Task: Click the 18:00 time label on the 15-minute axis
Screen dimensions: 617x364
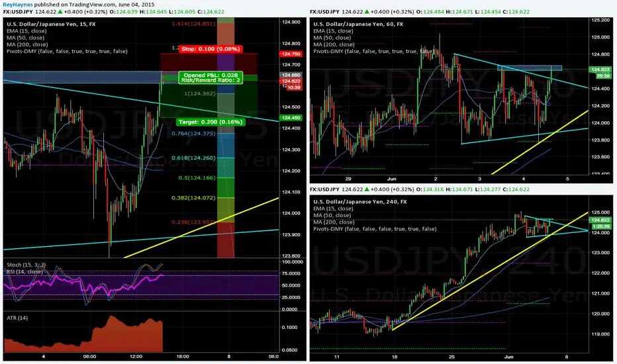Action: click(182, 357)
